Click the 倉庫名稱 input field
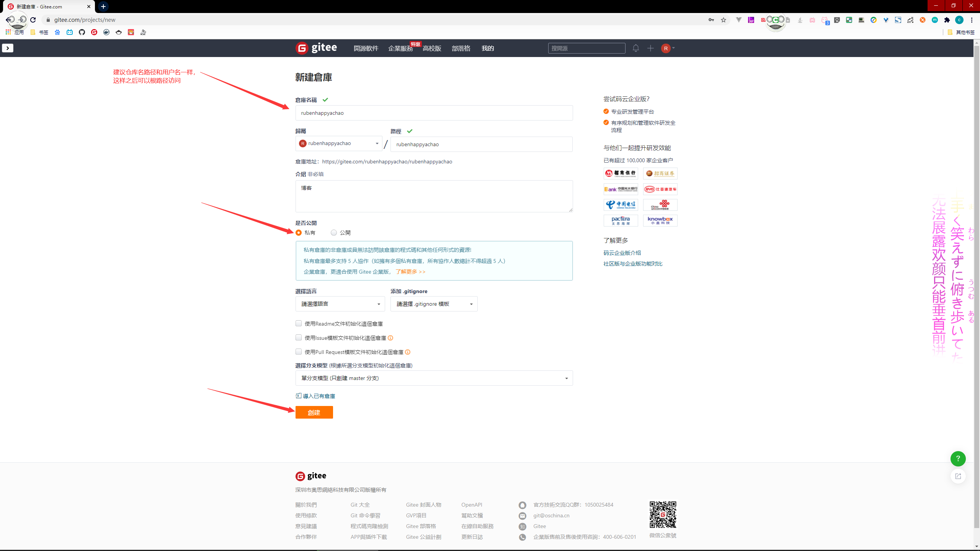Viewport: 980px width, 551px height. tap(434, 113)
